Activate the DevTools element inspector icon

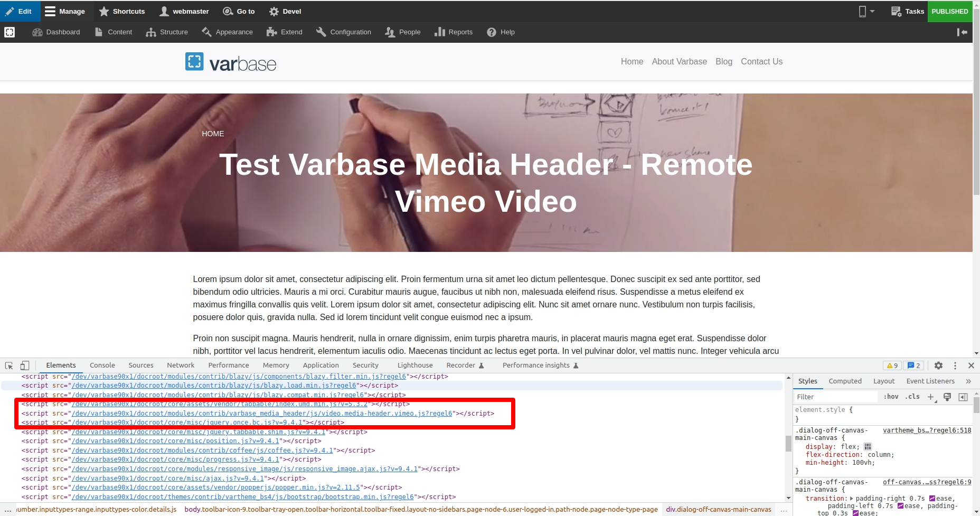(9, 365)
